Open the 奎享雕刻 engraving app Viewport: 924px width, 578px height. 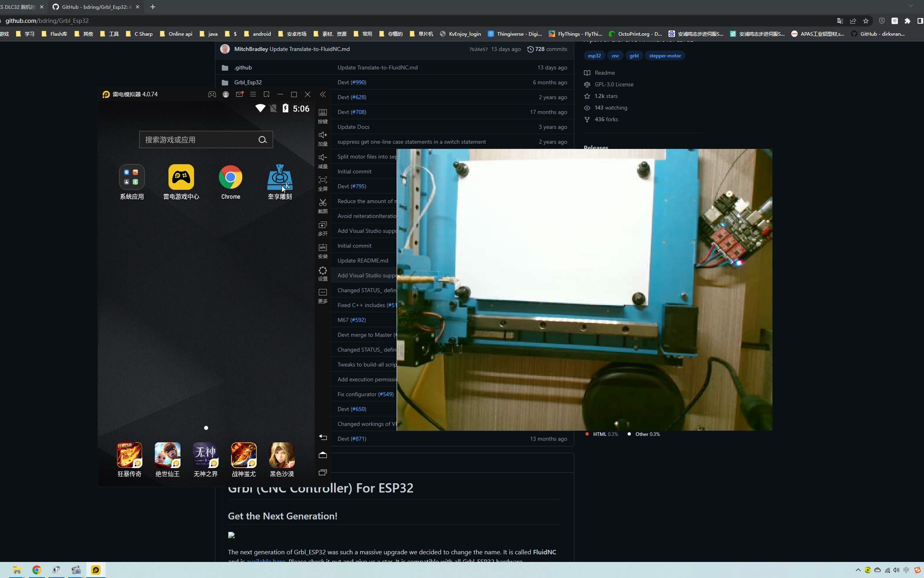(x=280, y=178)
